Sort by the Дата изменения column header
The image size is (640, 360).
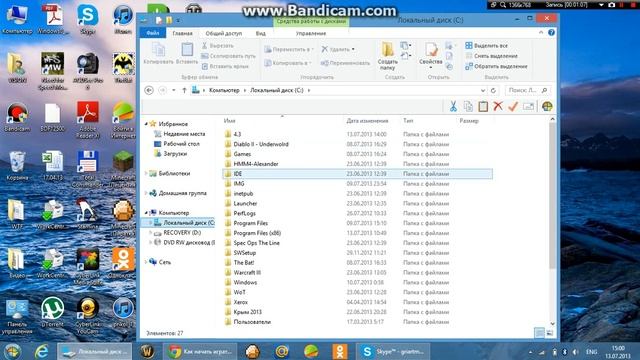[x=367, y=121]
